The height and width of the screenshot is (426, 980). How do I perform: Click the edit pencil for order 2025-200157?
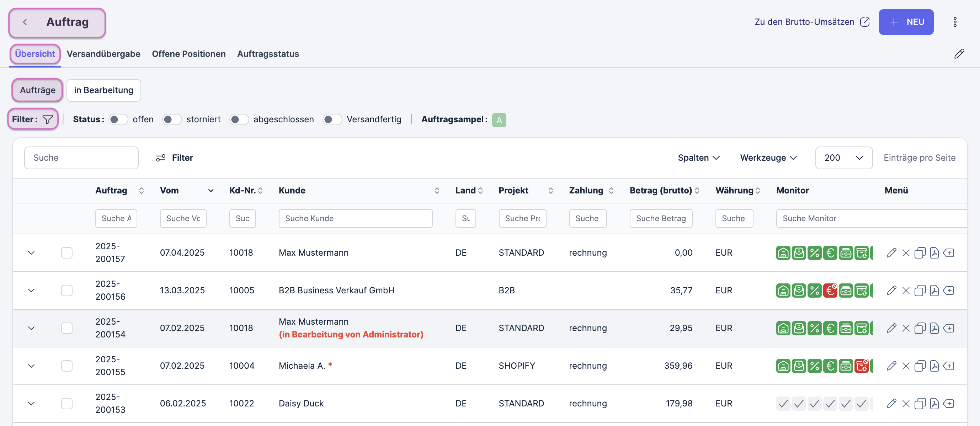click(x=891, y=252)
